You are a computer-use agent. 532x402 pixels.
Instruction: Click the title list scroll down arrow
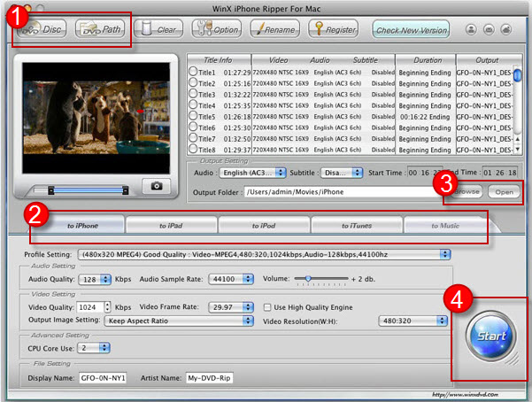tap(518, 149)
